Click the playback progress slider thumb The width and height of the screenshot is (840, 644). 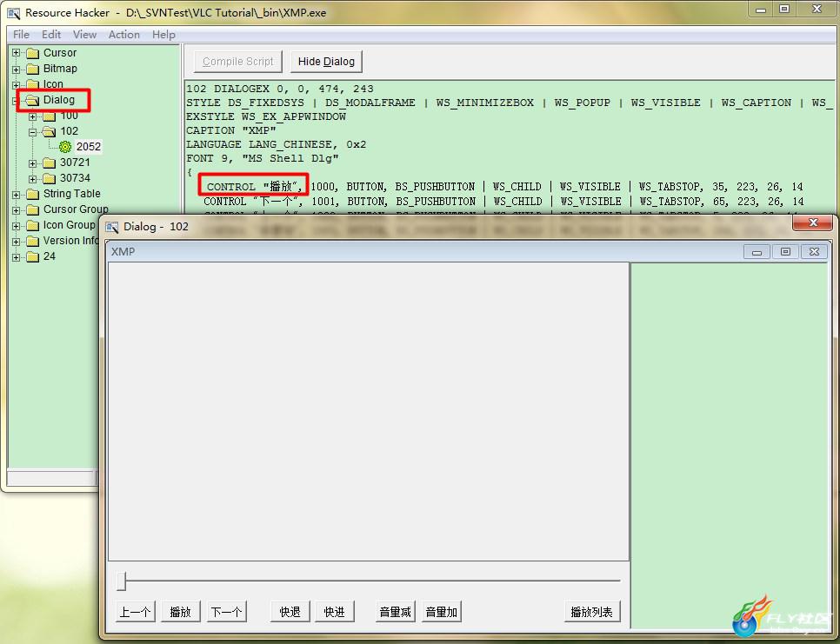point(122,581)
